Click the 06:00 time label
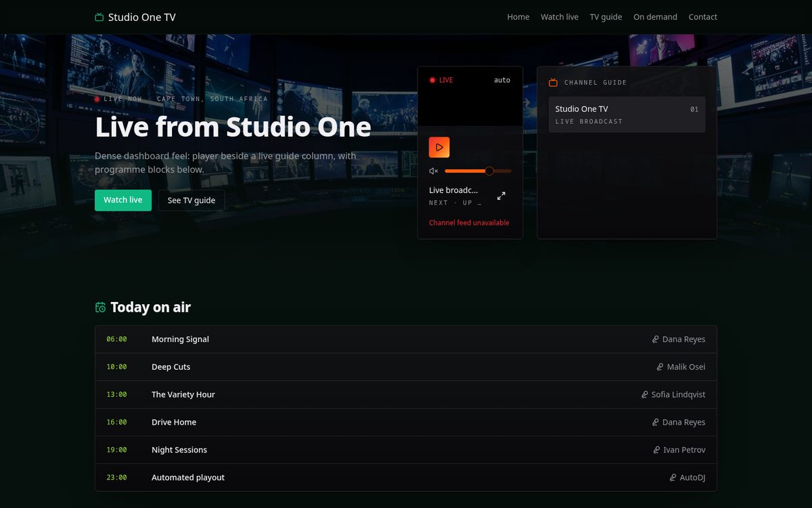This screenshot has width=812, height=508. click(x=116, y=339)
